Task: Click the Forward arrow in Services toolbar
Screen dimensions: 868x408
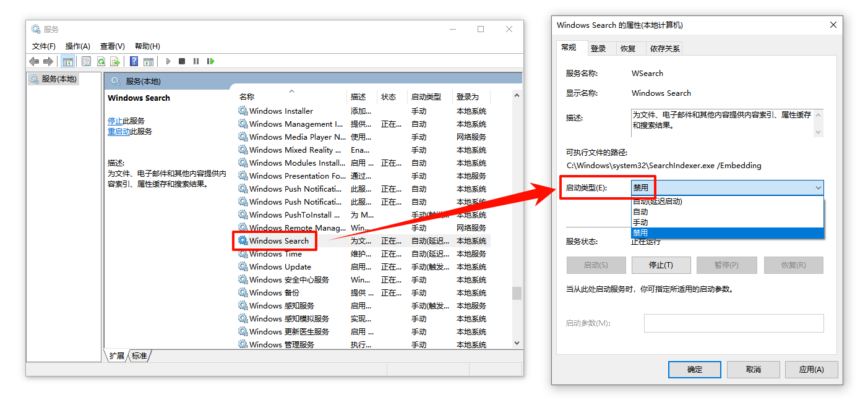Action: (48, 61)
